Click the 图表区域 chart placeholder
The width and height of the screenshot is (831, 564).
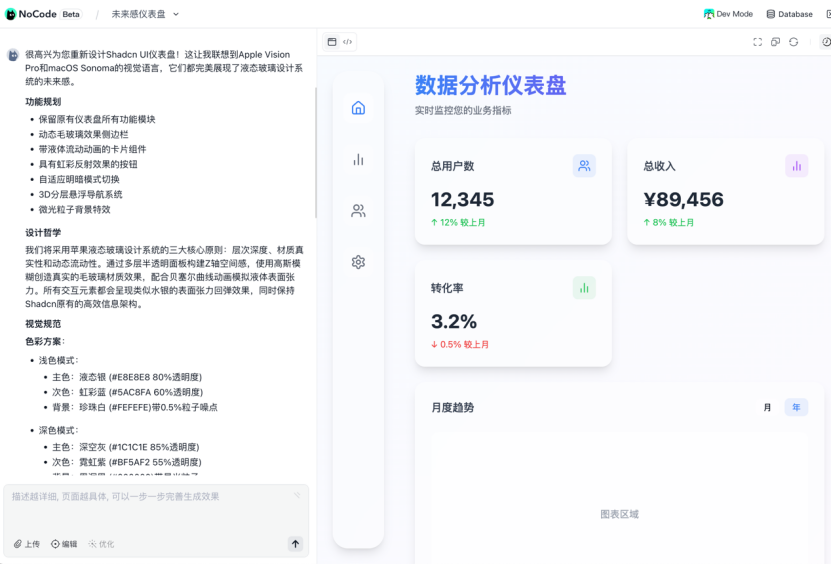(x=619, y=514)
